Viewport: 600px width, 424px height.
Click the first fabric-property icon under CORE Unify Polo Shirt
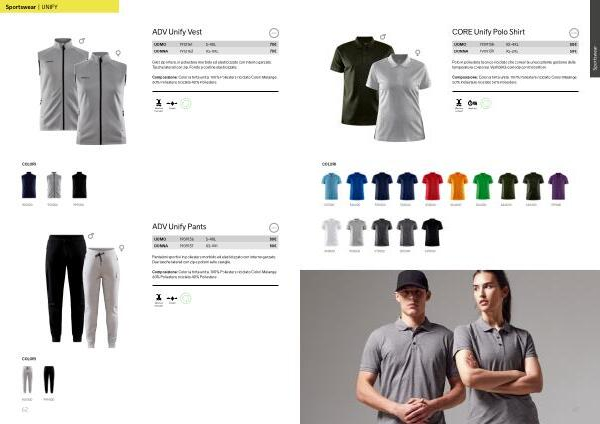click(459, 103)
